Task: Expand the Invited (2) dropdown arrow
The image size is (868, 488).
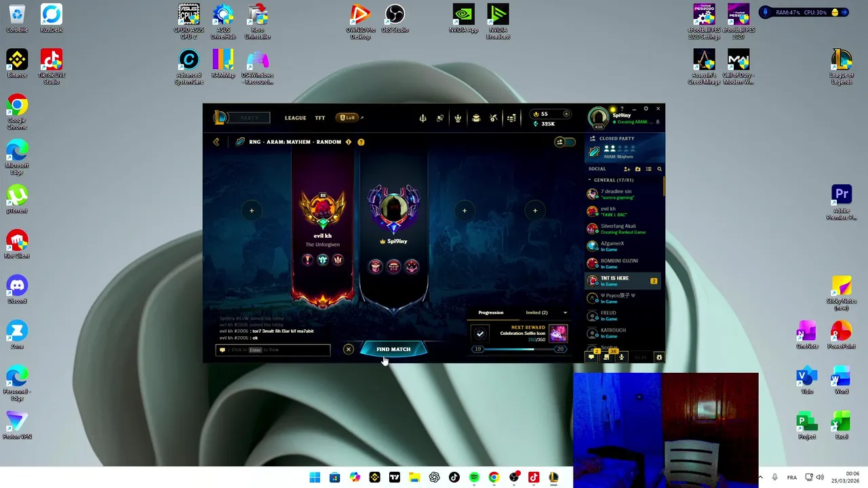Action: pos(565,312)
